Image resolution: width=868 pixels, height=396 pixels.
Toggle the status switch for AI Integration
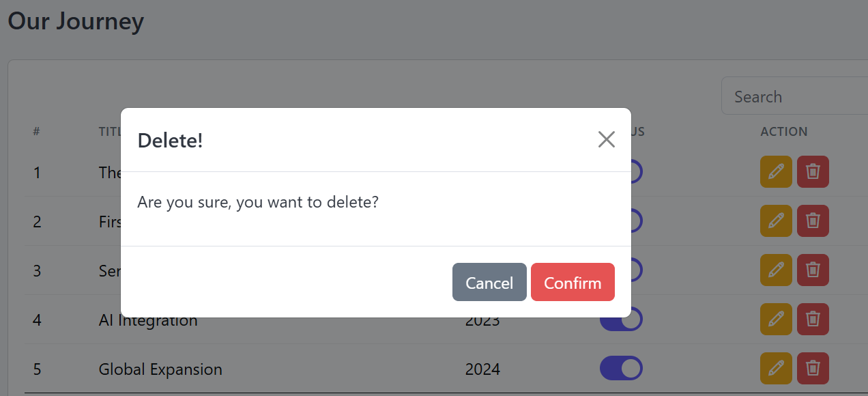pos(621,319)
